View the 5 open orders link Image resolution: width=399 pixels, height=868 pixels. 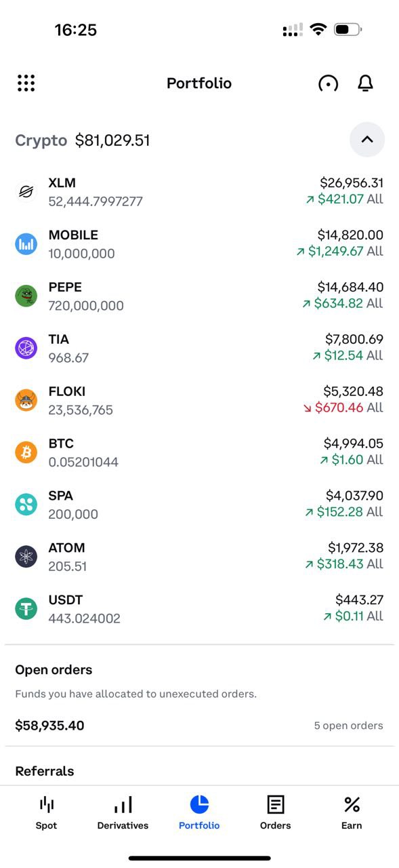pos(348,726)
